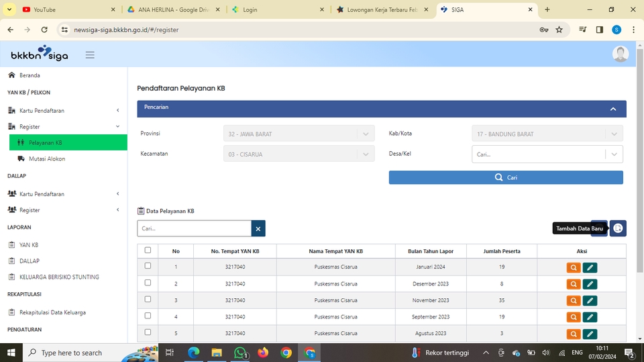View details for Agustus 2023 row
Image resolution: width=644 pixels, height=362 pixels.
pos(574,334)
